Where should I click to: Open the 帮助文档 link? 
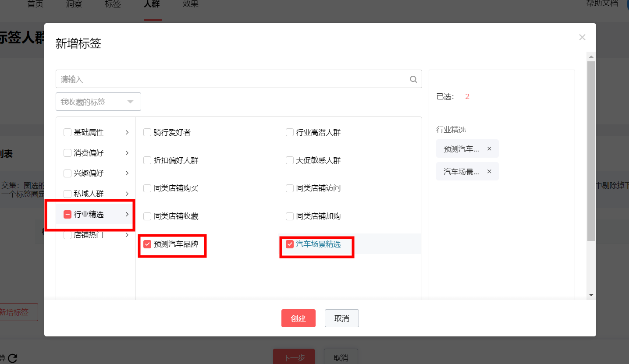[x=601, y=4]
